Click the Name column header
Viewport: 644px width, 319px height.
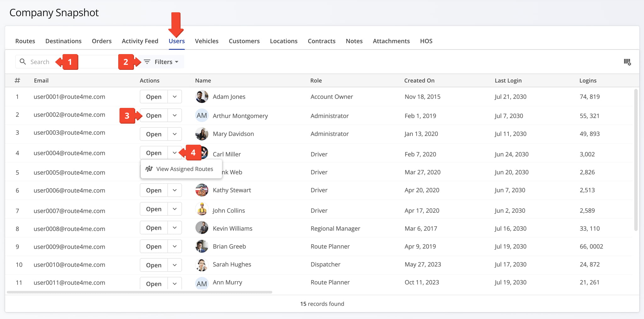203,81
